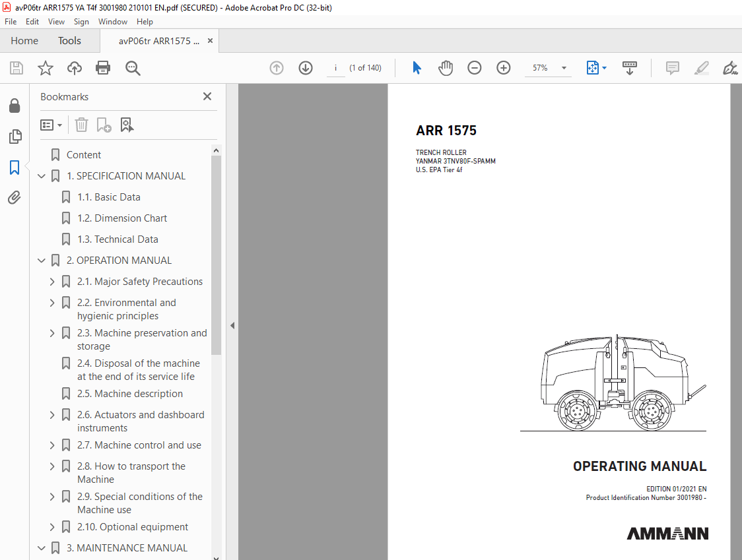Open the Window menu

[113, 22]
